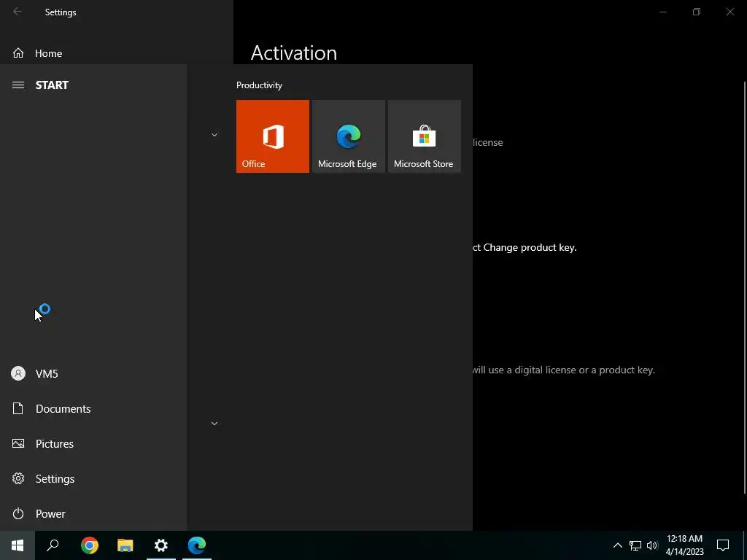Image resolution: width=747 pixels, height=560 pixels.
Task: Open File Explorer from taskbar
Action: [125, 545]
